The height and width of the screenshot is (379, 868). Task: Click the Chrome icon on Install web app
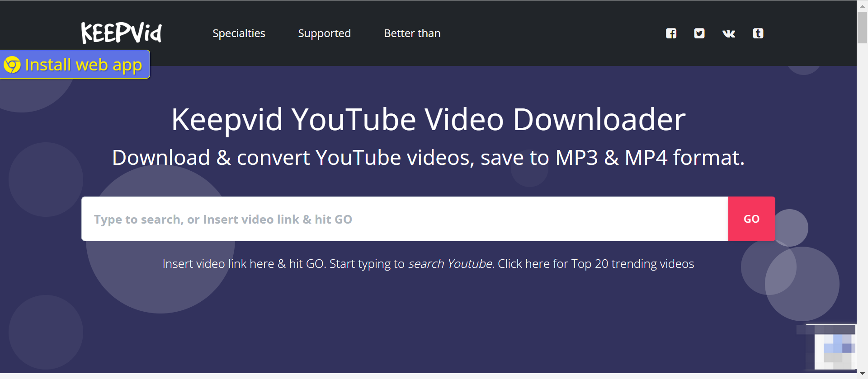tap(12, 65)
